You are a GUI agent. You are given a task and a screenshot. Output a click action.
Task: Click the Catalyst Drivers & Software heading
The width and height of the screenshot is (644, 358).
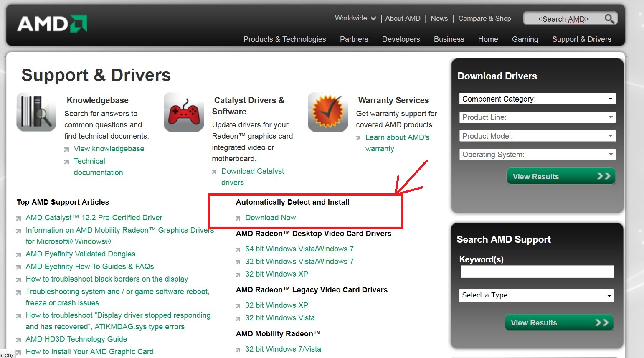click(x=248, y=106)
